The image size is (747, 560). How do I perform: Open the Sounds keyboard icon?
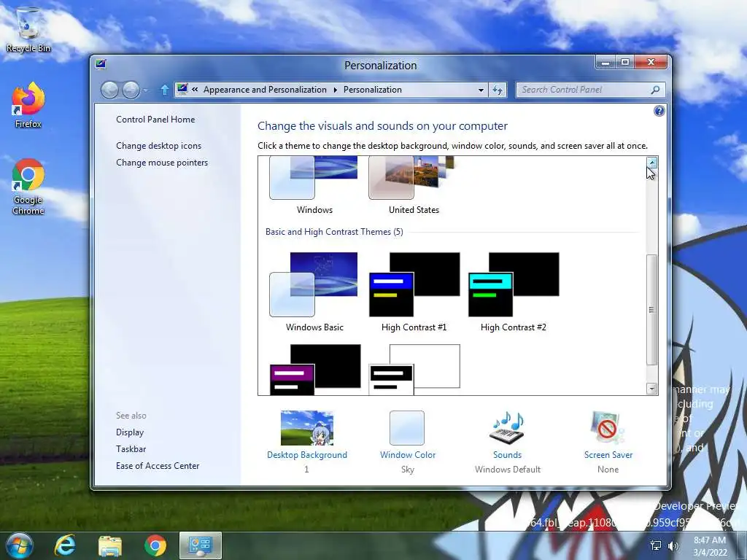(508, 428)
